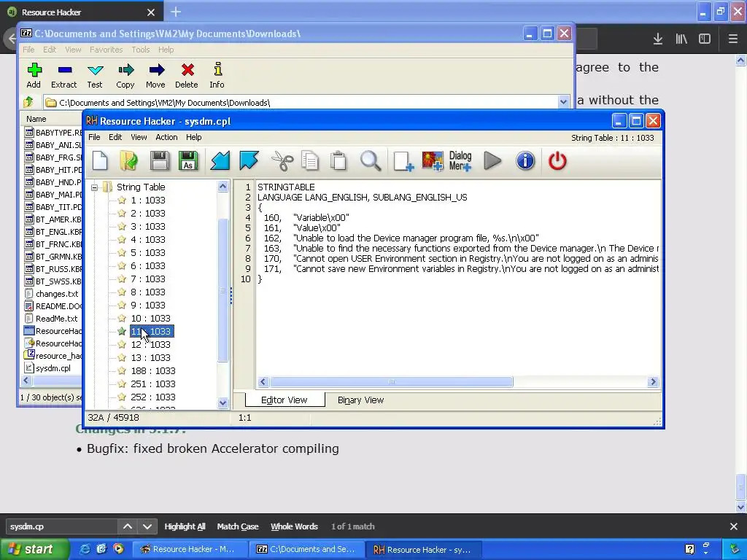
Task: Switch to Resource Hacker - M... taskbar button
Action: point(190,549)
